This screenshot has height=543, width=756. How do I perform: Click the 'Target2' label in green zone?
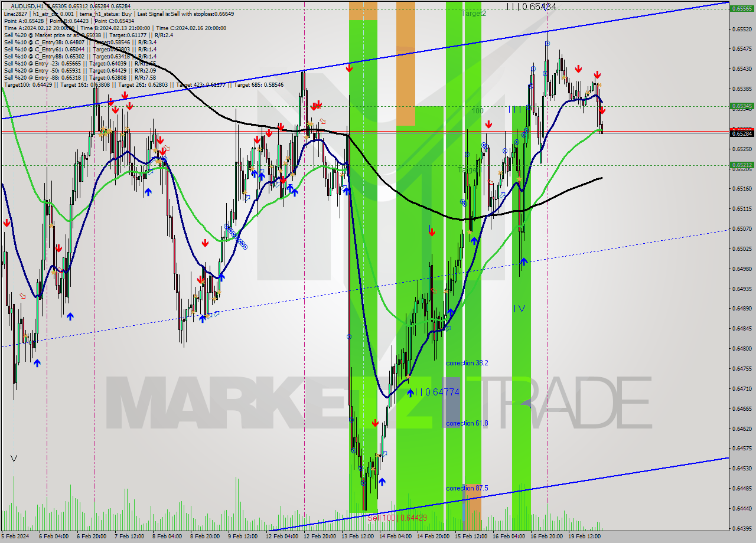(474, 13)
